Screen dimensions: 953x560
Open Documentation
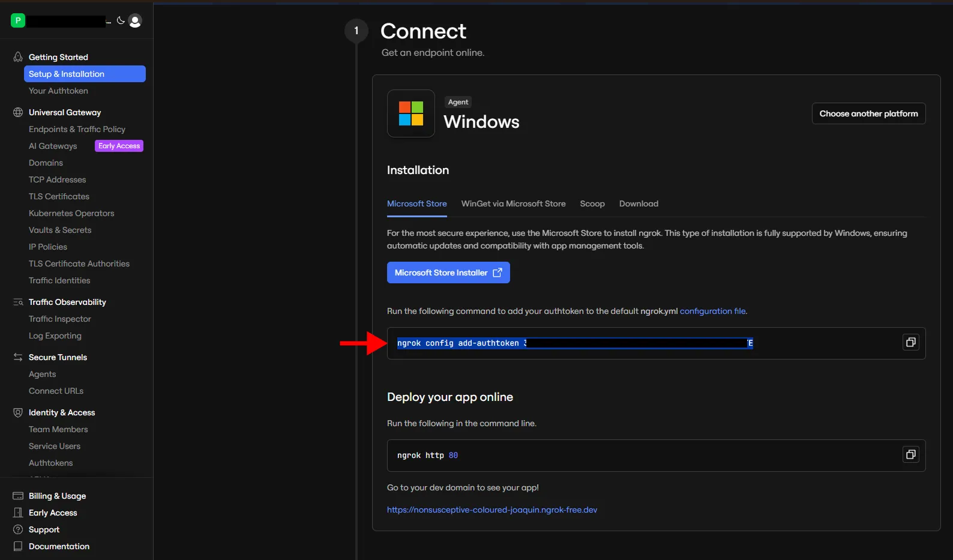[59, 546]
